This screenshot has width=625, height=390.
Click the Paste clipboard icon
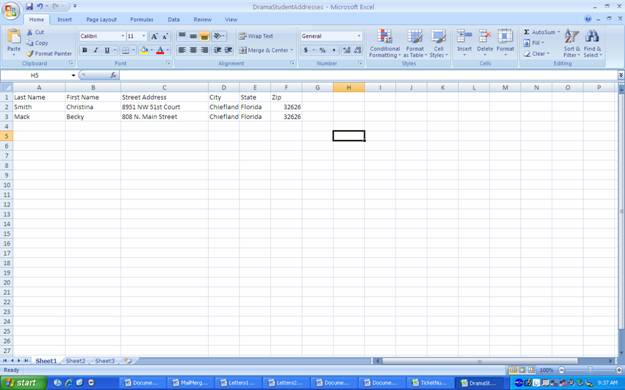[x=14, y=36]
